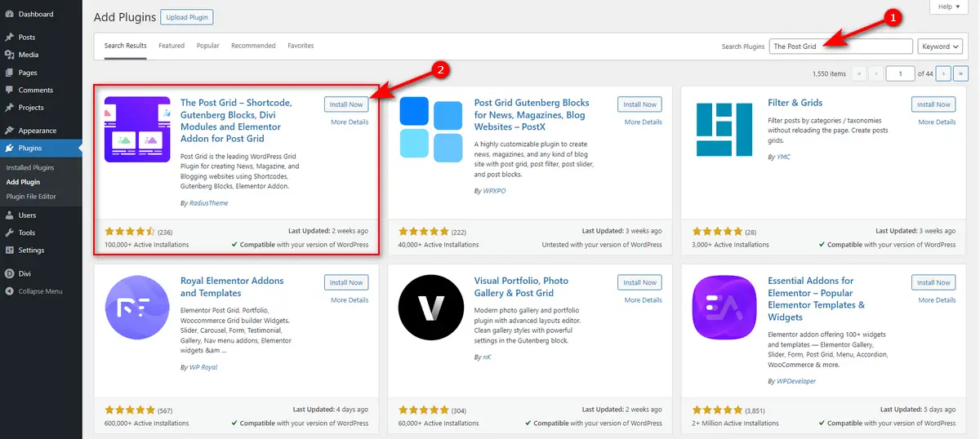
Task: Click the Divi circle icon
Action: click(x=9, y=274)
